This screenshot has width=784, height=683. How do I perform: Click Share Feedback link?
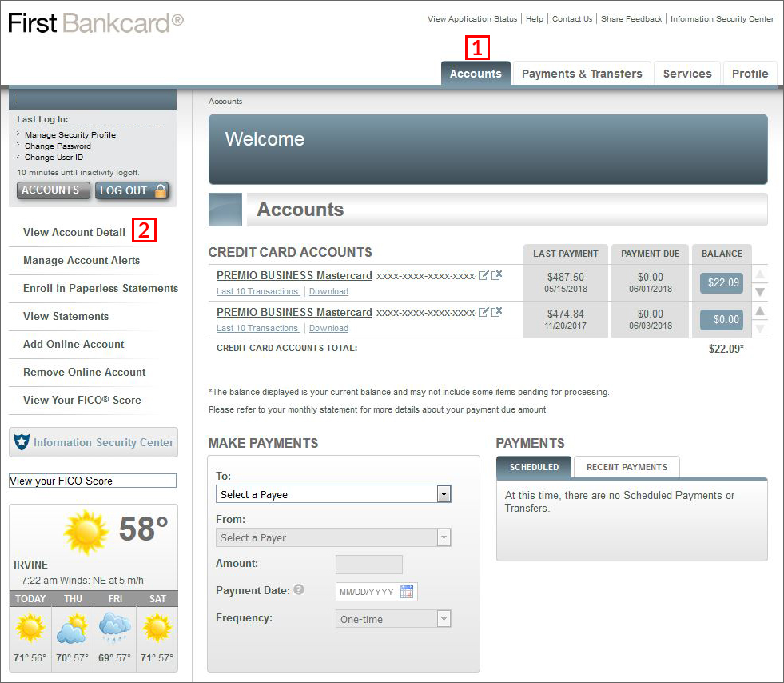pos(631,19)
